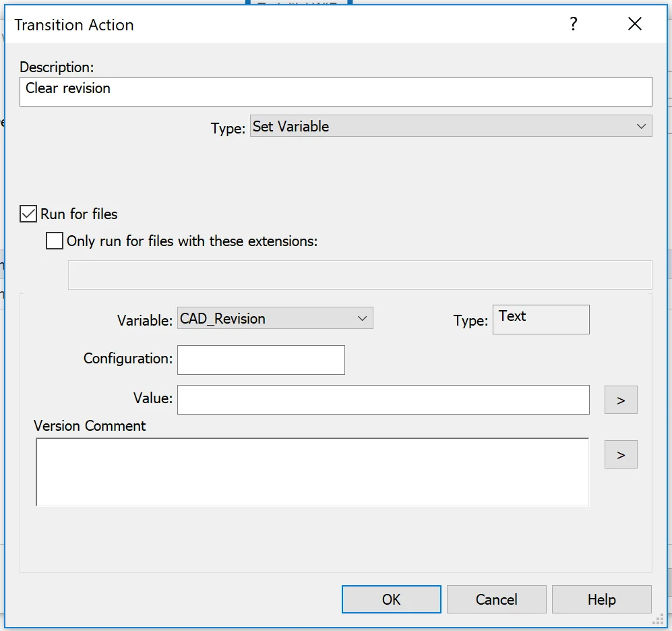Click the chevron arrow of the action Type combo box
Image resolution: width=672 pixels, height=631 pixels.
click(x=640, y=127)
